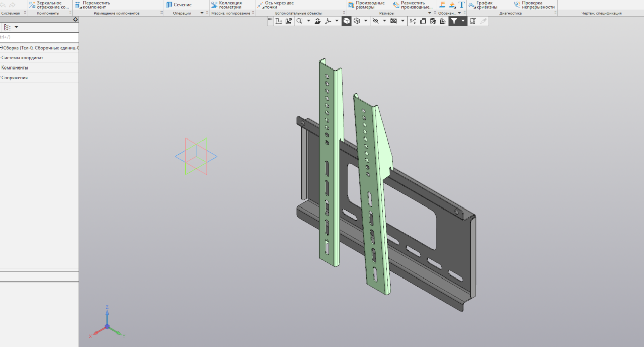Toggle shaded display mode cube
This screenshot has width=644, height=347.
[346, 21]
